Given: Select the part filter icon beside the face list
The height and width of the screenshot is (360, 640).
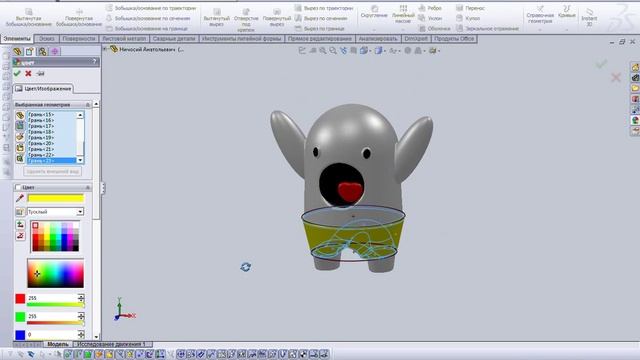Looking at the screenshot, I should click(20, 116).
